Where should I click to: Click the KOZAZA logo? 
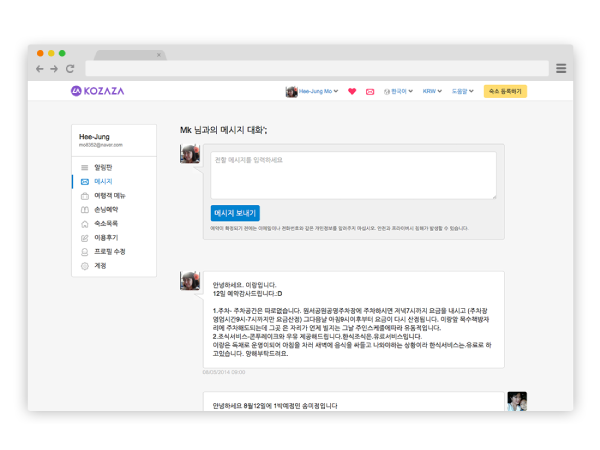pyautogui.click(x=98, y=91)
